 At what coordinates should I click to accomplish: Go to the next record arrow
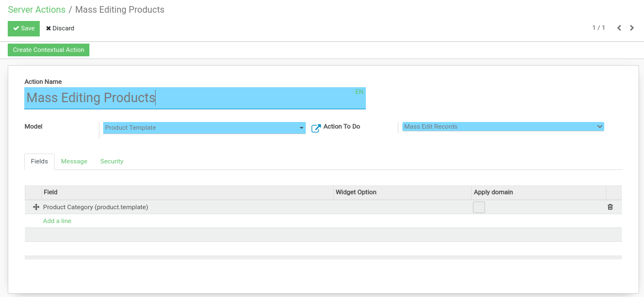(632, 28)
